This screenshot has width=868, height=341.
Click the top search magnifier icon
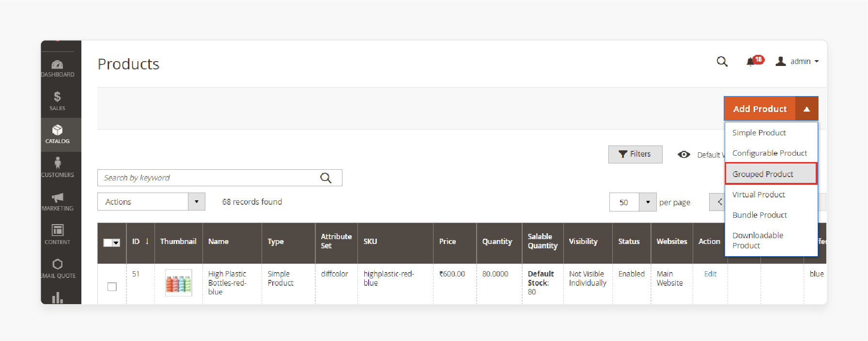tap(722, 62)
